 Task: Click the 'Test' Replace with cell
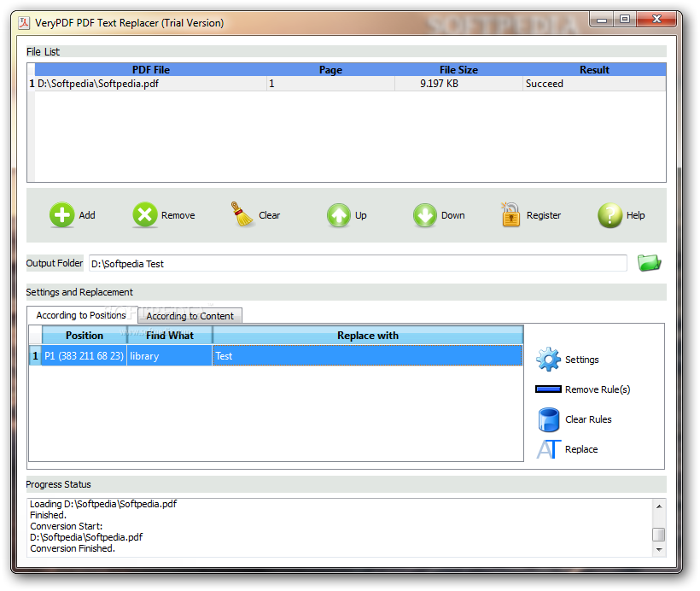click(367, 356)
